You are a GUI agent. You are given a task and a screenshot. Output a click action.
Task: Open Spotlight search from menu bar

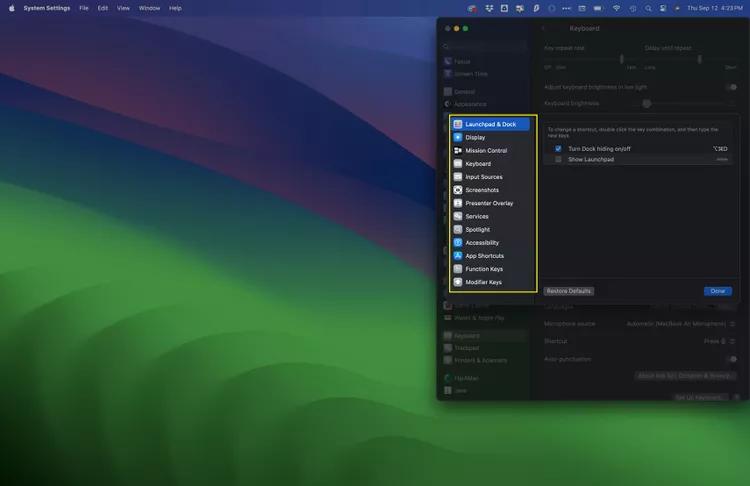pyautogui.click(x=648, y=8)
